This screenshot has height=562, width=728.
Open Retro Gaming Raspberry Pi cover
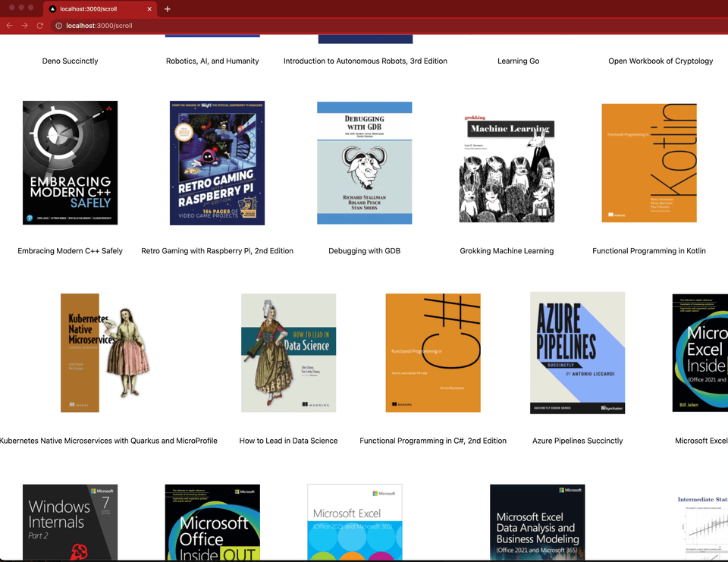[218, 162]
